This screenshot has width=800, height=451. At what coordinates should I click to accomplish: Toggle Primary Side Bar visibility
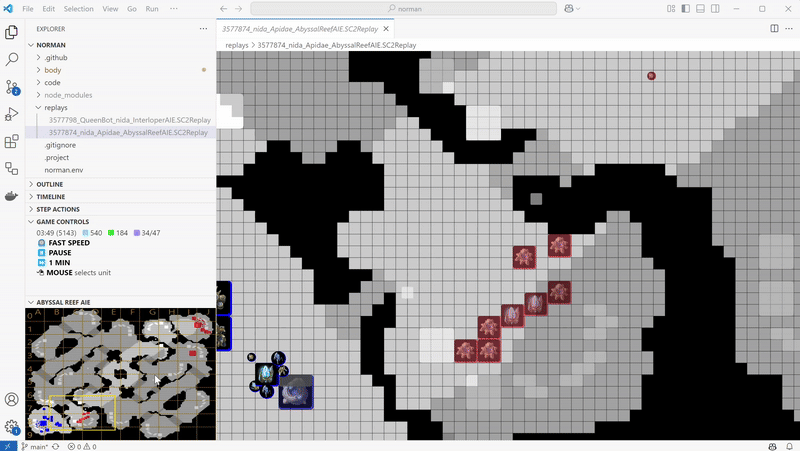click(x=686, y=9)
